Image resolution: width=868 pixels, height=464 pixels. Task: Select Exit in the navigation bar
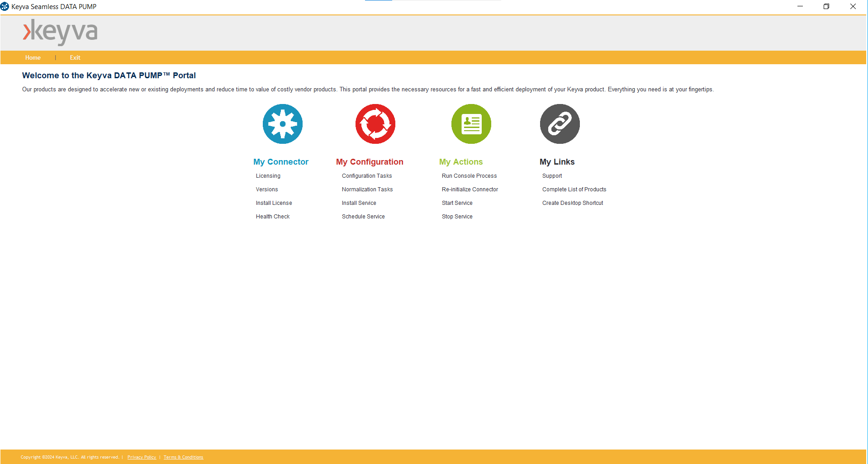point(75,57)
